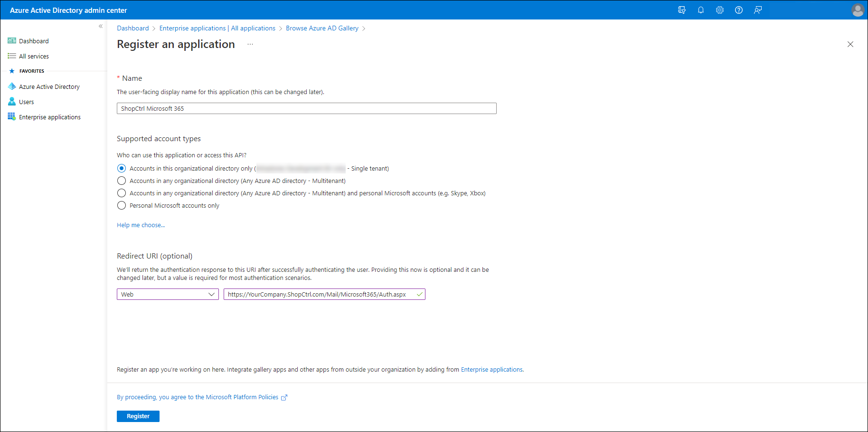
Task: Click the Favorites star icon
Action: click(x=12, y=71)
